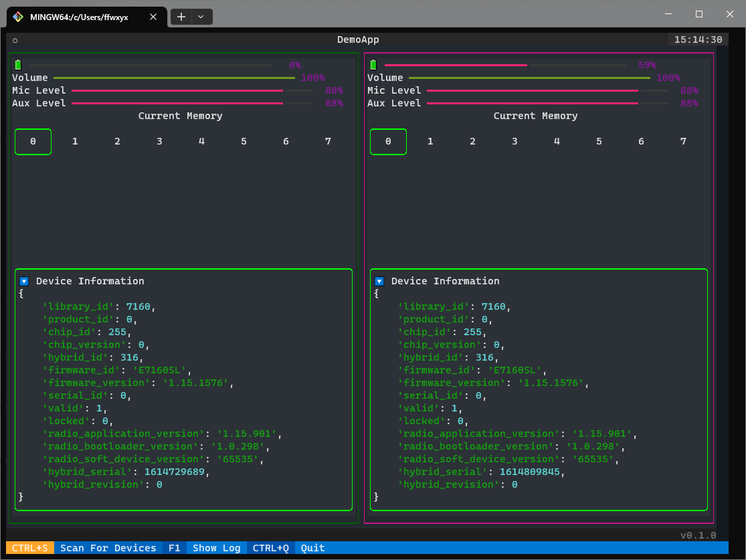746x560 pixels.
Task: Click the MINGW64 terminal tab icon
Action: click(x=18, y=17)
